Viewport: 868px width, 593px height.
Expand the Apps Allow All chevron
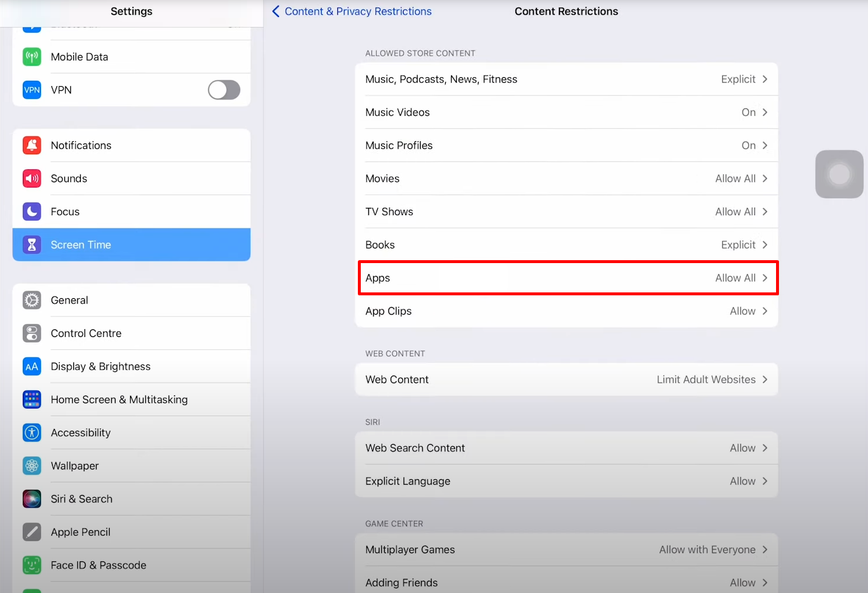click(764, 278)
